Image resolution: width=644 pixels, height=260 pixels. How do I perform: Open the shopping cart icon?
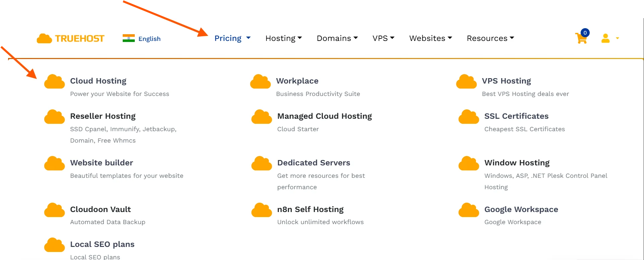pos(581,39)
